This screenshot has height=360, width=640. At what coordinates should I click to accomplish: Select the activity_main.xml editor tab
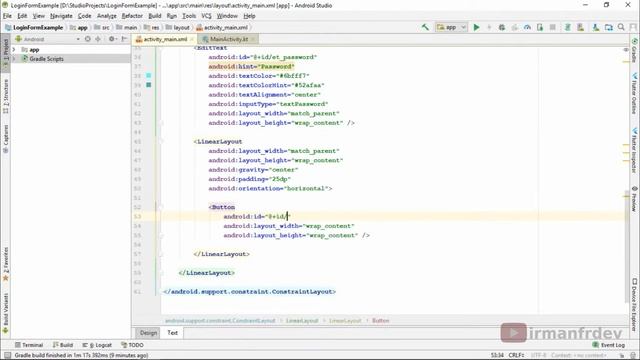165,39
